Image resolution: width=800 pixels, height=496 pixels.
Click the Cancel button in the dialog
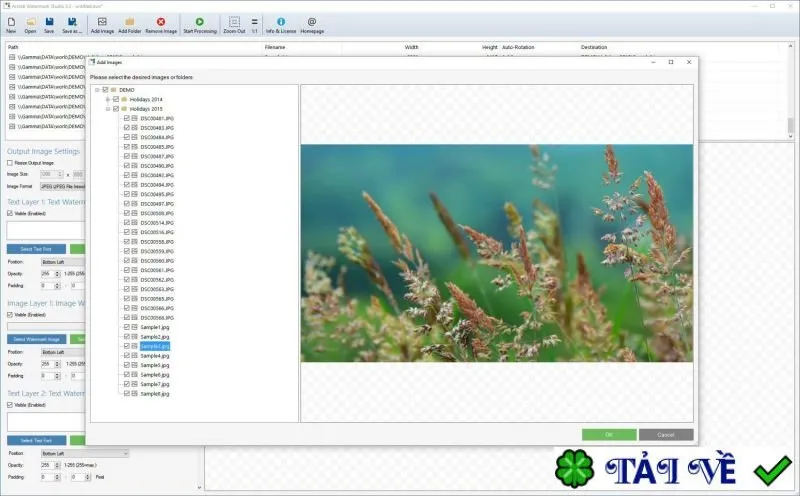(666, 435)
